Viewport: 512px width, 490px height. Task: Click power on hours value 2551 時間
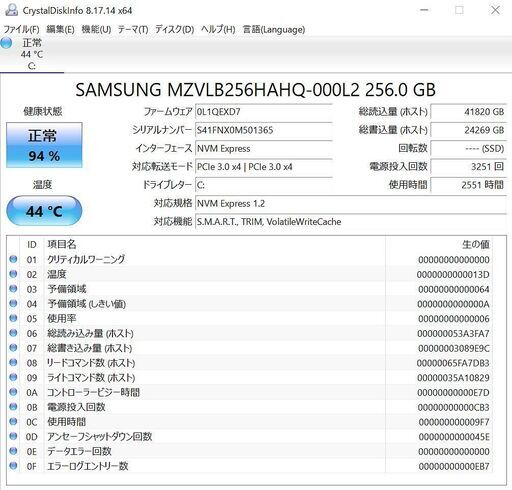coord(469,185)
